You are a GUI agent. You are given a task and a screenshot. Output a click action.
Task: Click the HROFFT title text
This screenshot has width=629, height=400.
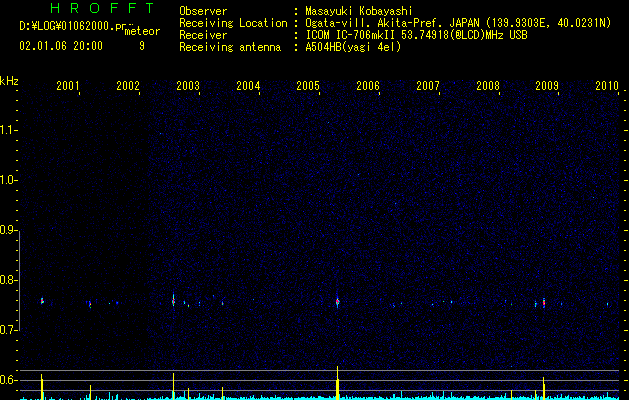tap(102, 8)
